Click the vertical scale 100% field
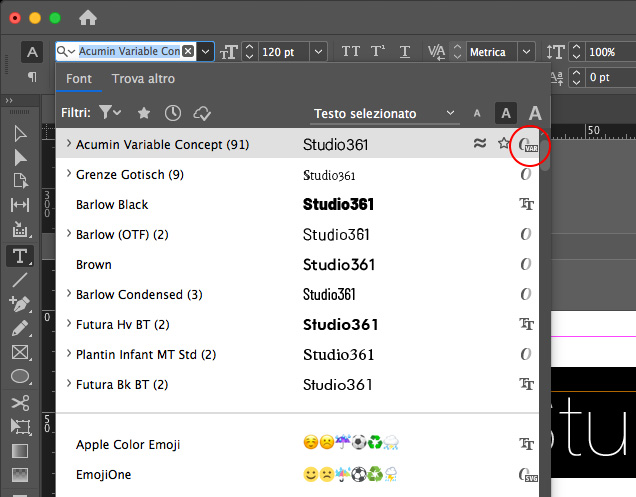 609,52
